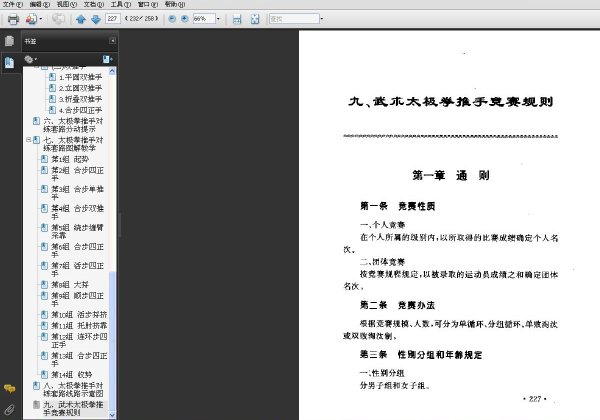Image resolution: width=600 pixels, height=420 pixels.
Task: Open the find options dropdown arrow
Action: tap(321, 18)
